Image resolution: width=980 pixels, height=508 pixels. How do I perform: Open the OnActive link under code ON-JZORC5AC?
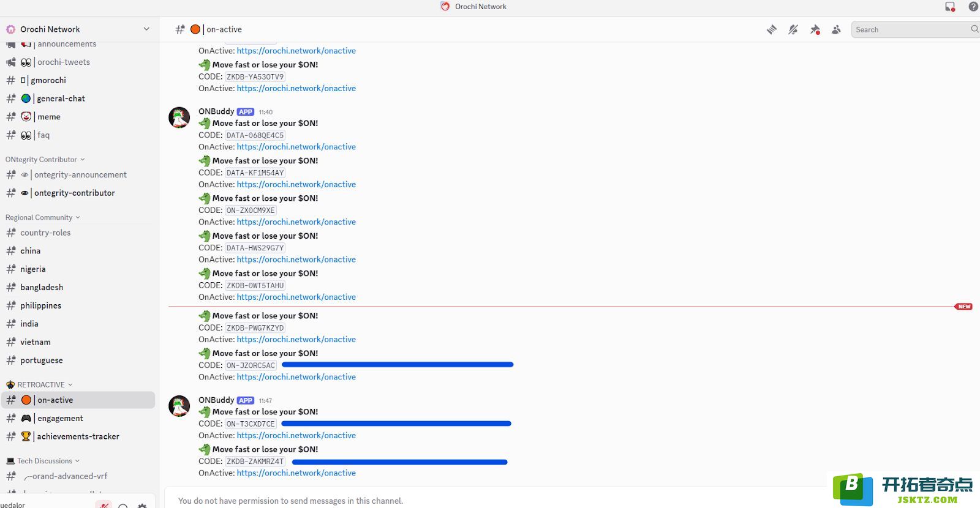click(296, 377)
